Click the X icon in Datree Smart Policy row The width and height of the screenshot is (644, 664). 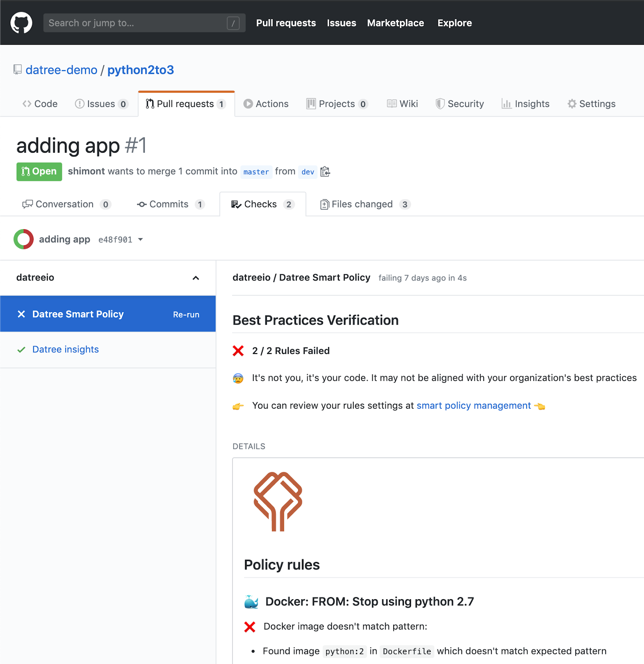tap(21, 314)
